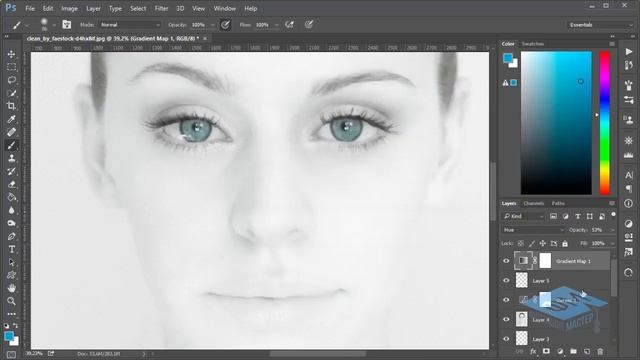Screen dimensions: 640x360
Task: Select the Lasso tool
Action: 11,80
